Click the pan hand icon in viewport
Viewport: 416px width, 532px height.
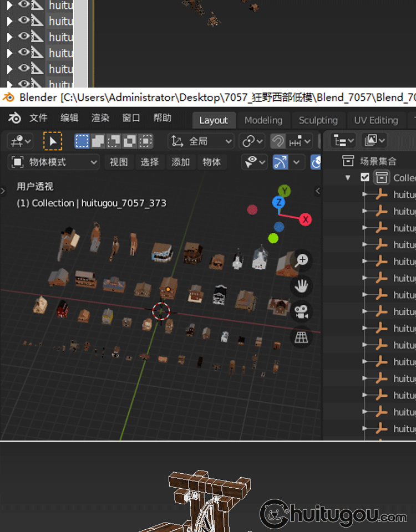click(302, 286)
